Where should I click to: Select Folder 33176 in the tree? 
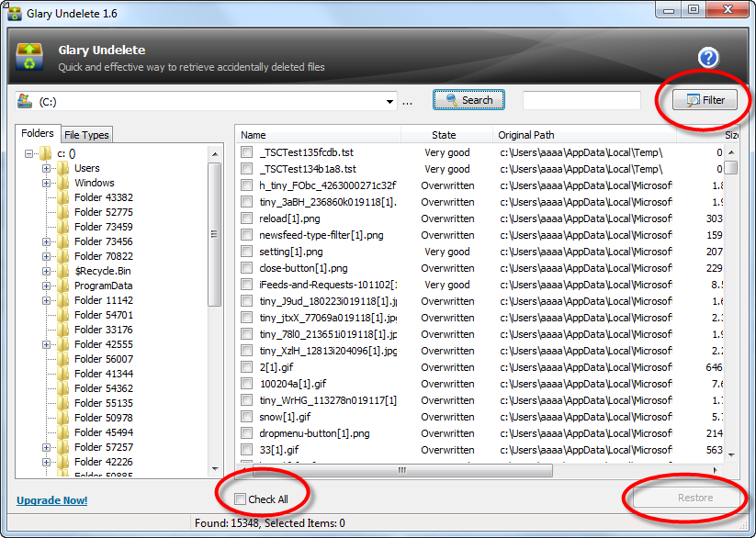(x=104, y=330)
